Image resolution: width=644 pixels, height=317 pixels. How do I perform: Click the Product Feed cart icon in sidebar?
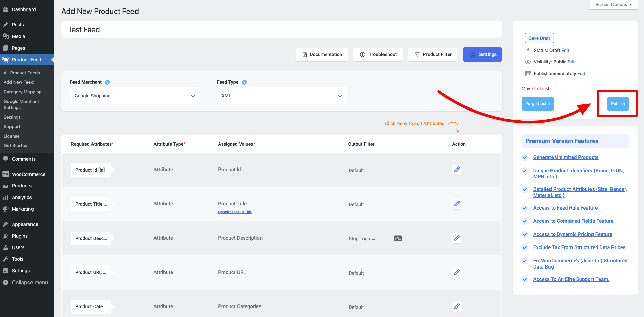(x=6, y=60)
